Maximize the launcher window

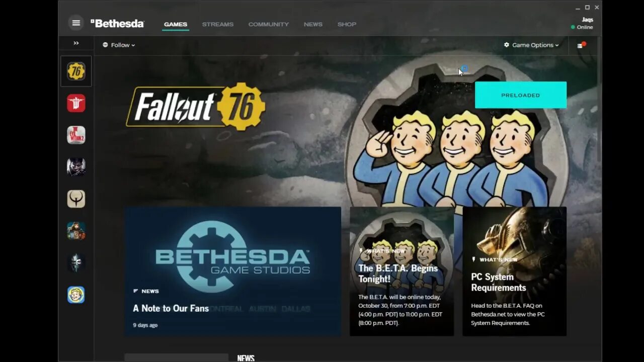(587, 8)
